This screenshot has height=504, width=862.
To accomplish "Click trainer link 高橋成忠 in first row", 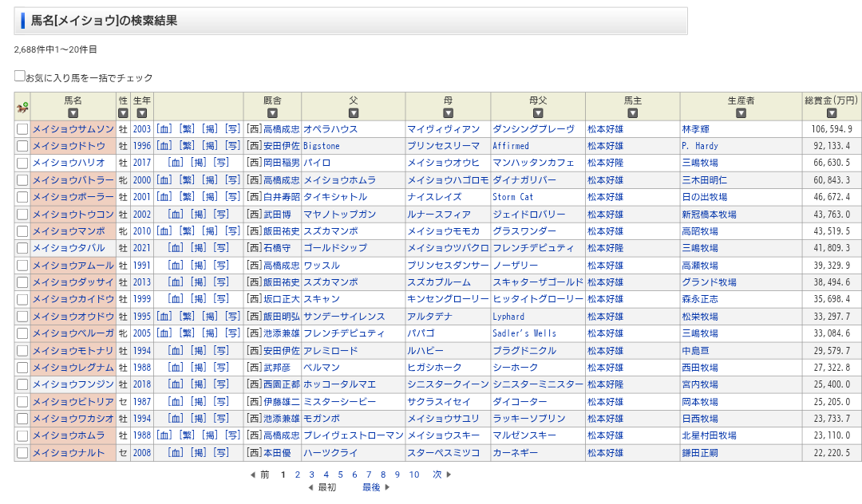I will 281,129.
